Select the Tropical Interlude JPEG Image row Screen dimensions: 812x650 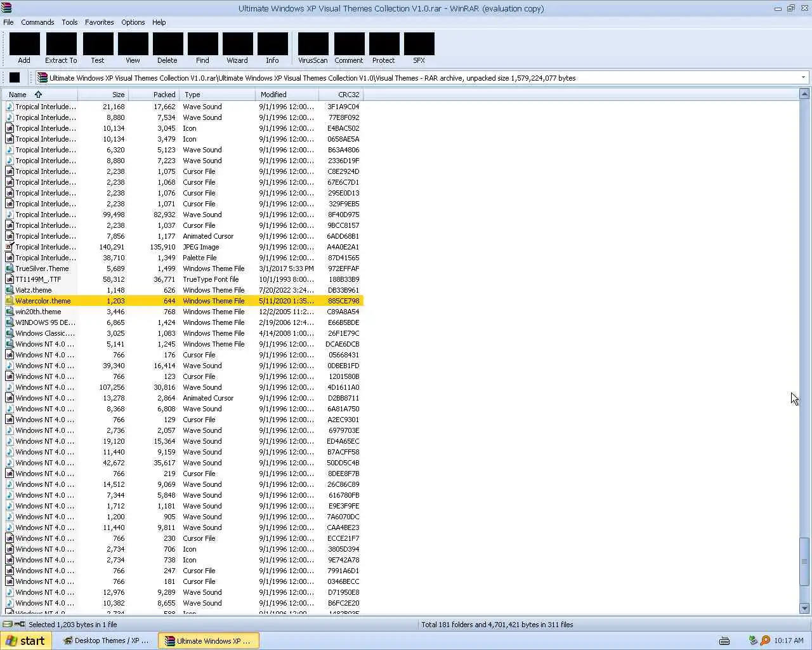183,247
